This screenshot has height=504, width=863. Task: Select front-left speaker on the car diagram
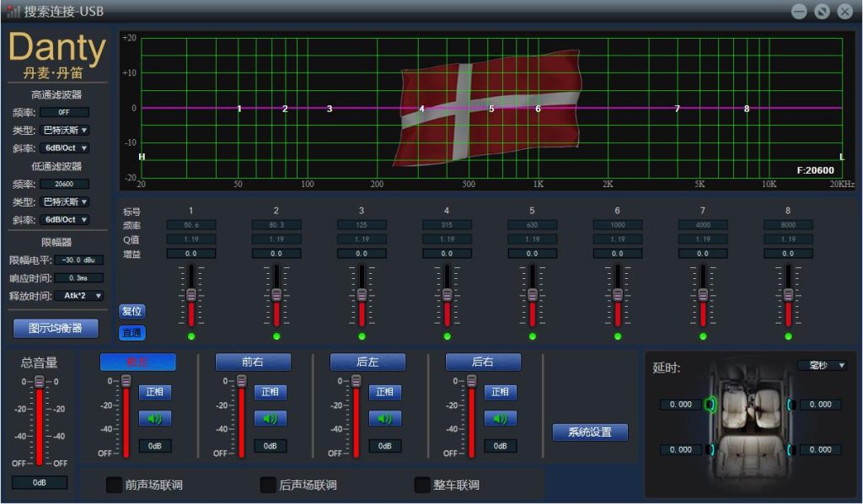[710, 405]
